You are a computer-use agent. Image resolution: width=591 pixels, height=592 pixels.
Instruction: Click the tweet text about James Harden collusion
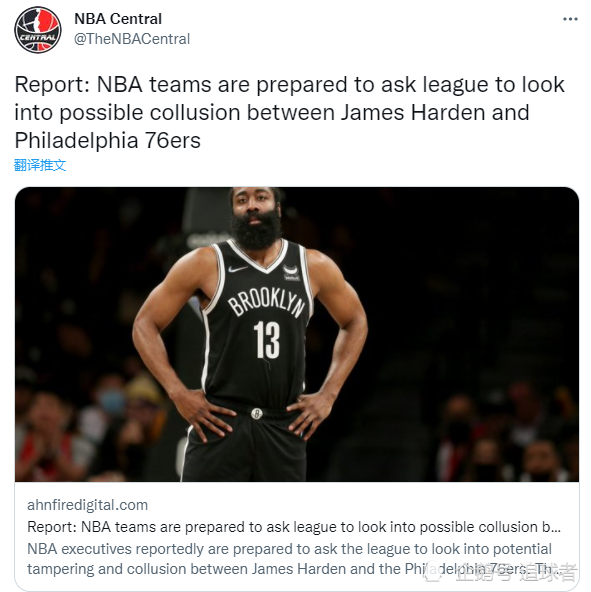pos(290,113)
